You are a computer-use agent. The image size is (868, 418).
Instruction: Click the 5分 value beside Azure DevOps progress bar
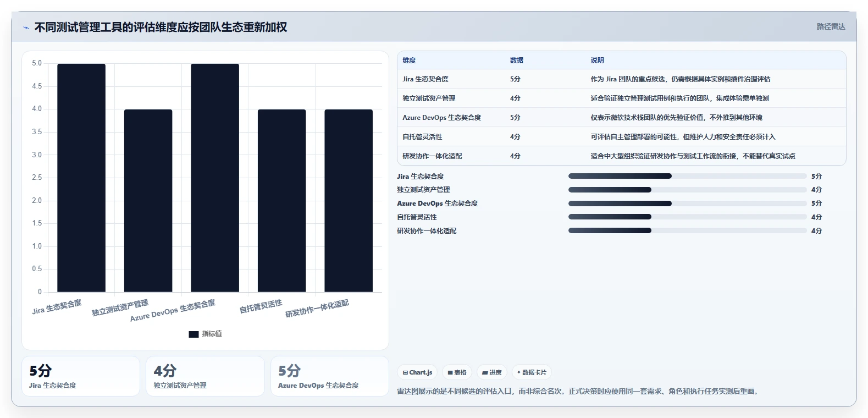pos(816,204)
